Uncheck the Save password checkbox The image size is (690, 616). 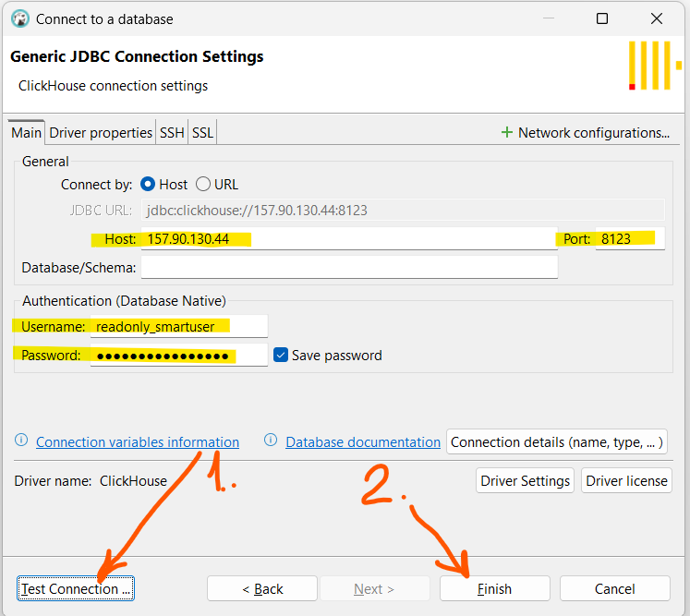pyautogui.click(x=282, y=355)
